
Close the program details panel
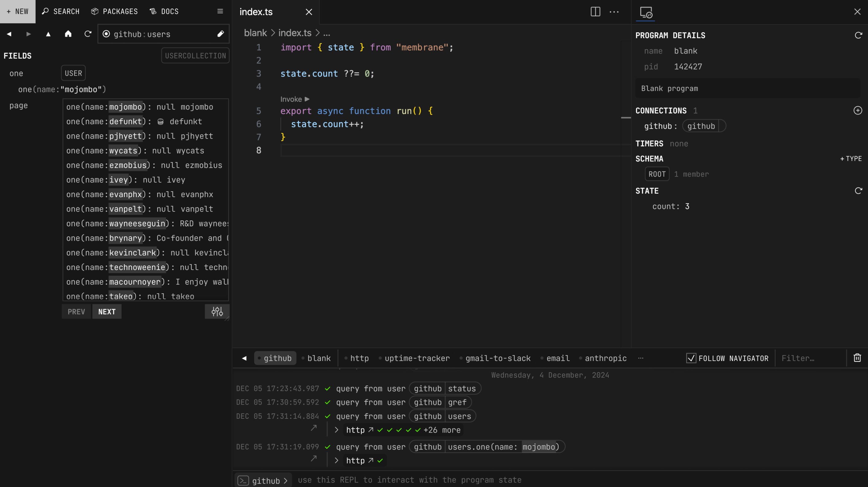(x=857, y=12)
